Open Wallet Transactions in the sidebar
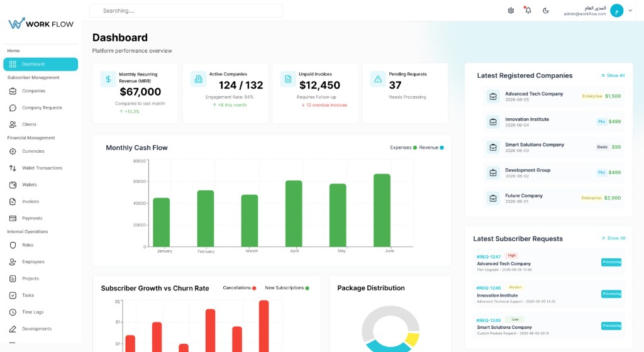Viewport: 644px width, 352px height. (x=41, y=168)
